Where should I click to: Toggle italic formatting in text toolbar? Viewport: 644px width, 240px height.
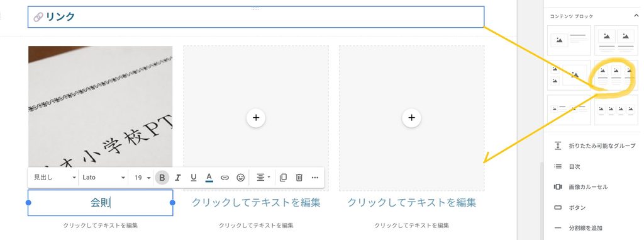(178, 178)
